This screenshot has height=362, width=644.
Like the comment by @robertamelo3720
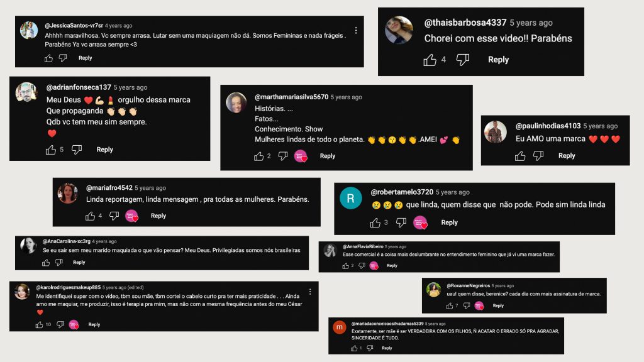tap(375, 222)
